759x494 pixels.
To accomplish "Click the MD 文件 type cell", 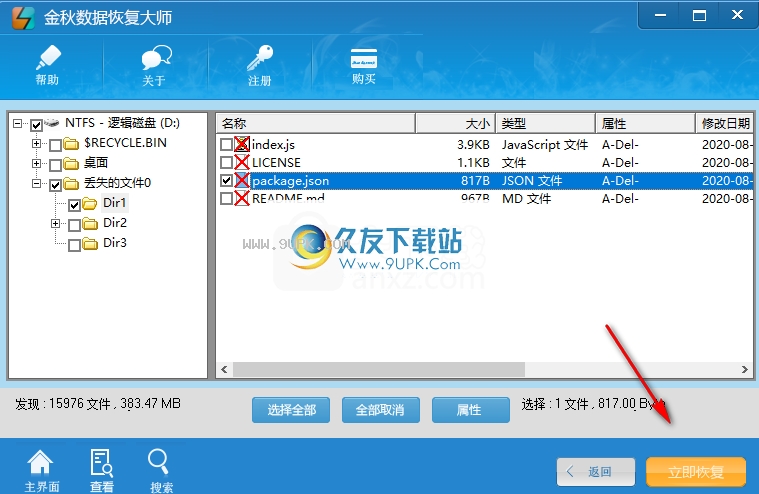I will pyautogui.click(x=527, y=199).
